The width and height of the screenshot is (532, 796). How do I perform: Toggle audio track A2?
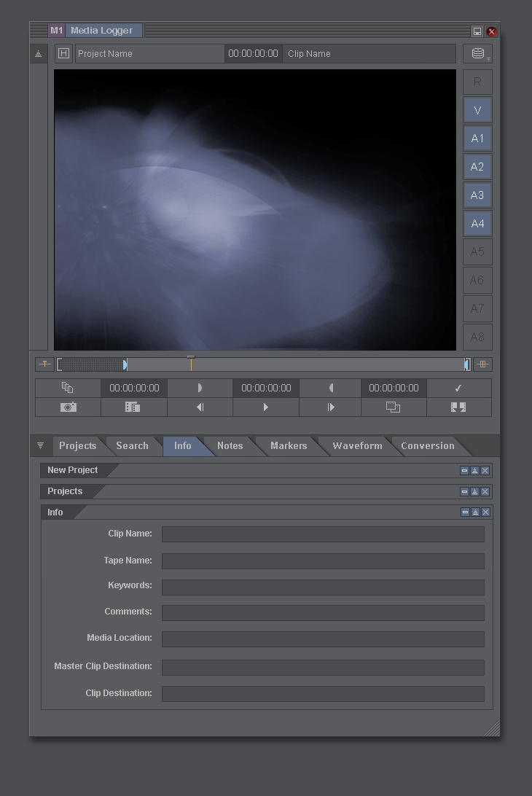tap(477, 166)
